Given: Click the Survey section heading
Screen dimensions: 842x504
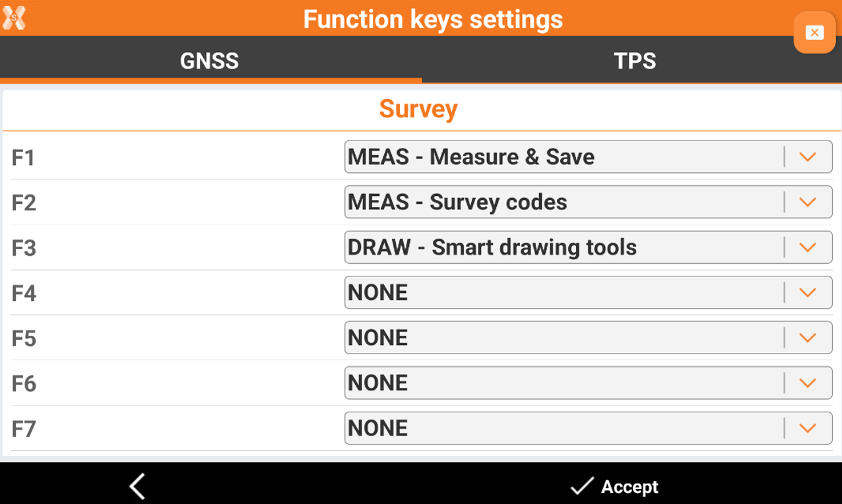Looking at the screenshot, I should (x=418, y=109).
